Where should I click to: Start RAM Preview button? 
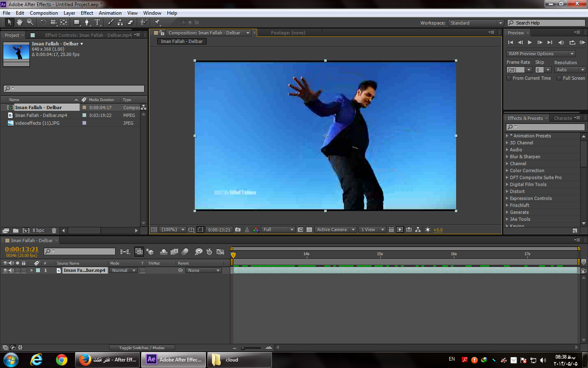(582, 43)
